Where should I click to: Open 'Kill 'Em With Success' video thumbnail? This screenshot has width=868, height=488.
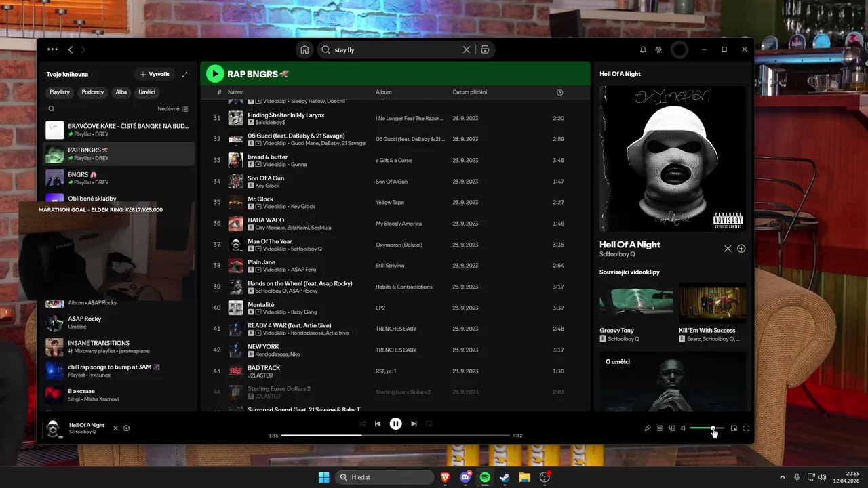point(712,302)
